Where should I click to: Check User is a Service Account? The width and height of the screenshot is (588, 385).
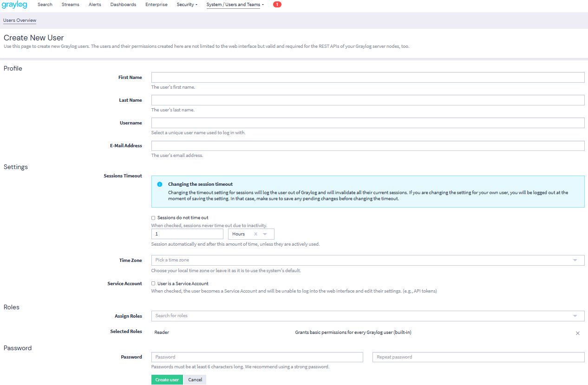point(153,283)
